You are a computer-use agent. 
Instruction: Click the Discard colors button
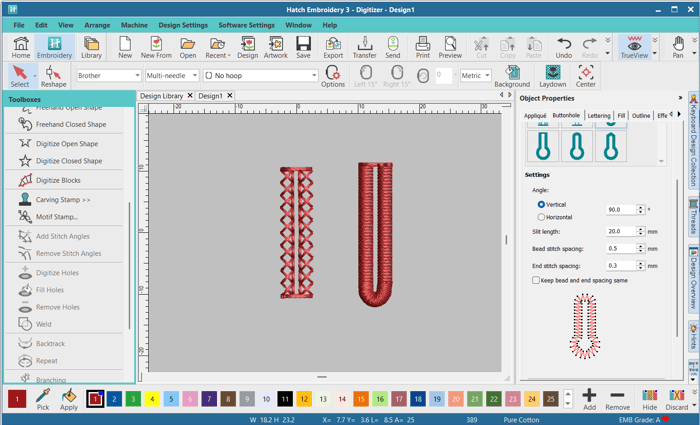click(677, 398)
